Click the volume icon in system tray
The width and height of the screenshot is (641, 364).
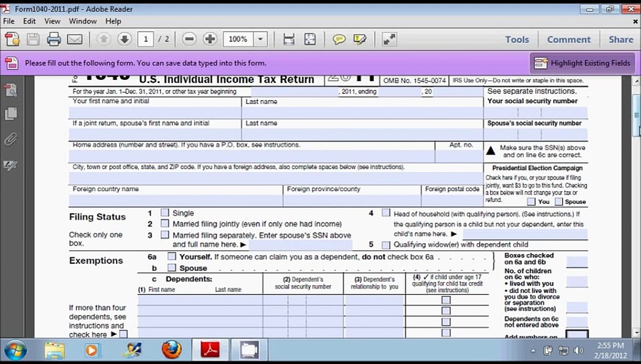coord(578,350)
